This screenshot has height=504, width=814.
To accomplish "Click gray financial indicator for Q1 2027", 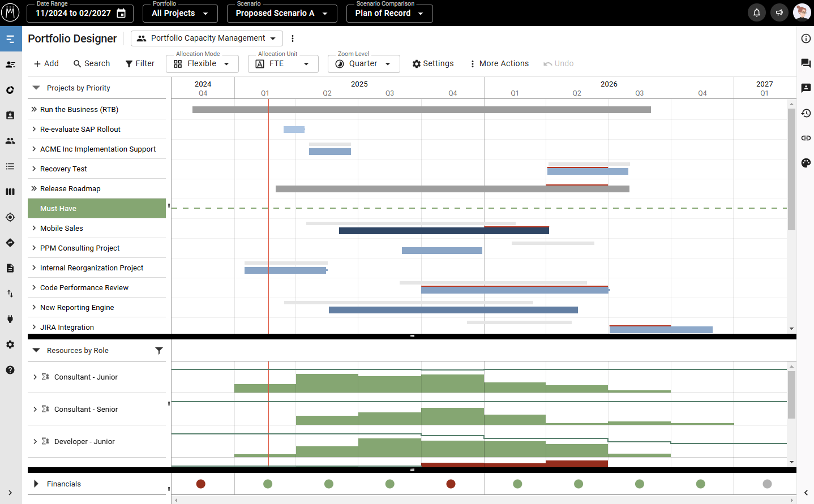I will [767, 484].
